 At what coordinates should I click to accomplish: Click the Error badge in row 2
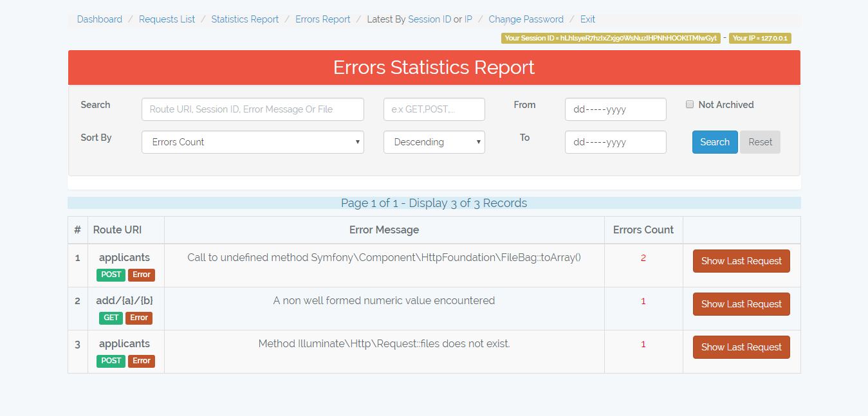[139, 318]
